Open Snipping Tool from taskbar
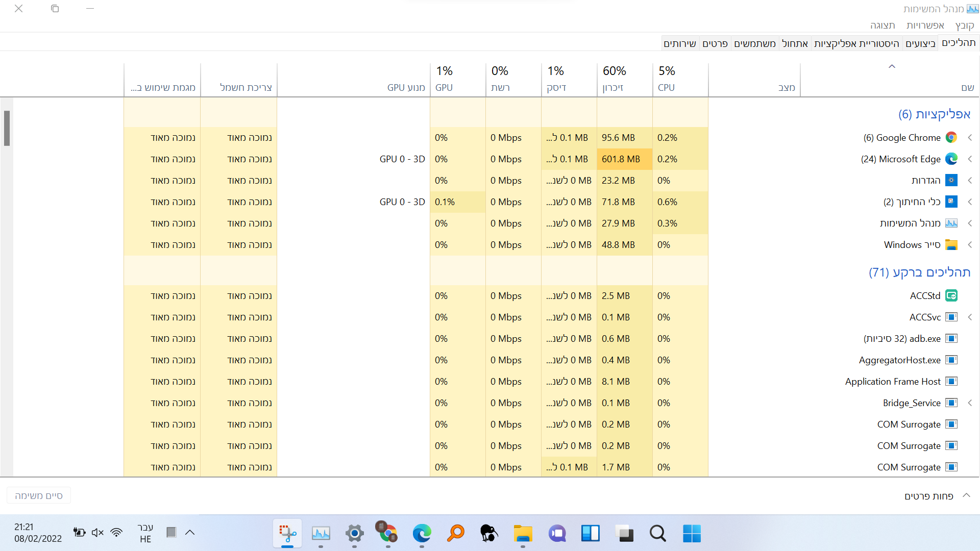 pos(287,534)
